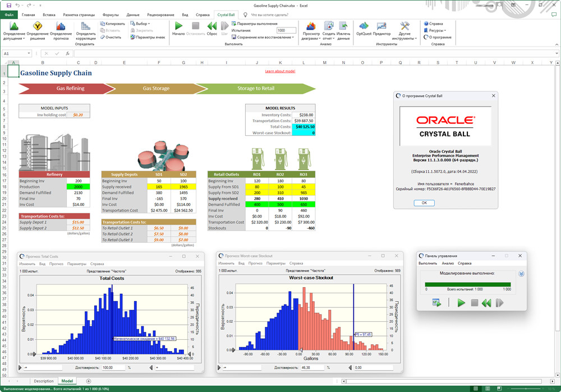561x392 pixels.
Task: Click OK in the Crystal Ball about dialog
Action: pyautogui.click(x=424, y=203)
